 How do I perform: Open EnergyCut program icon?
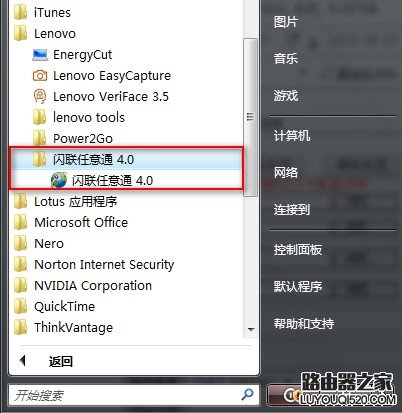pos(40,55)
